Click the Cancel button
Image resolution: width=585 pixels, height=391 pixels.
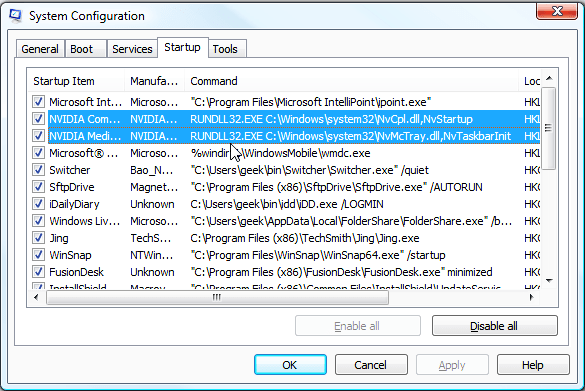(371, 365)
